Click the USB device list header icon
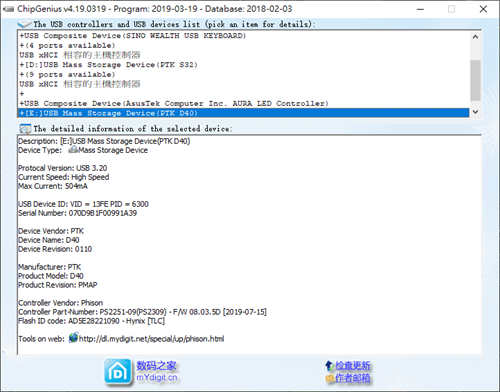 click(24, 24)
